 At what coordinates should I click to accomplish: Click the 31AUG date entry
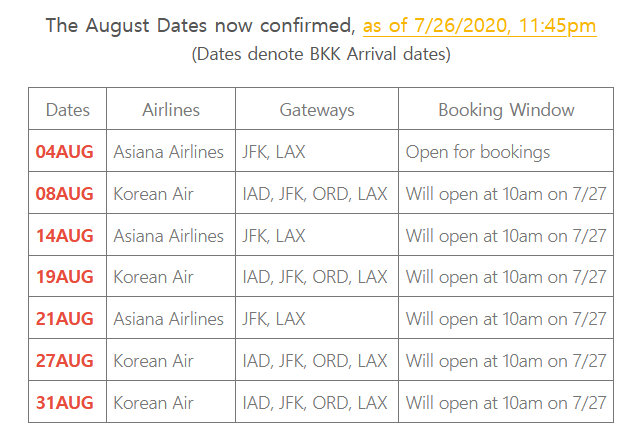[64, 403]
